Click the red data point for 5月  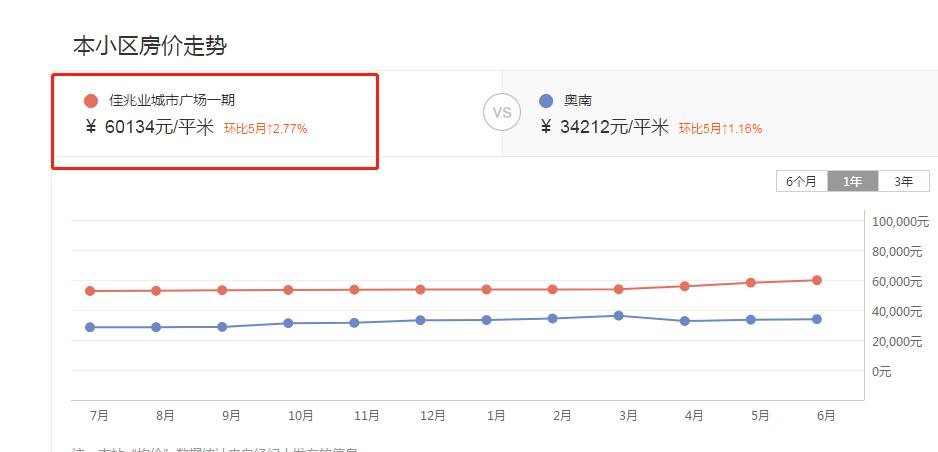click(x=751, y=282)
